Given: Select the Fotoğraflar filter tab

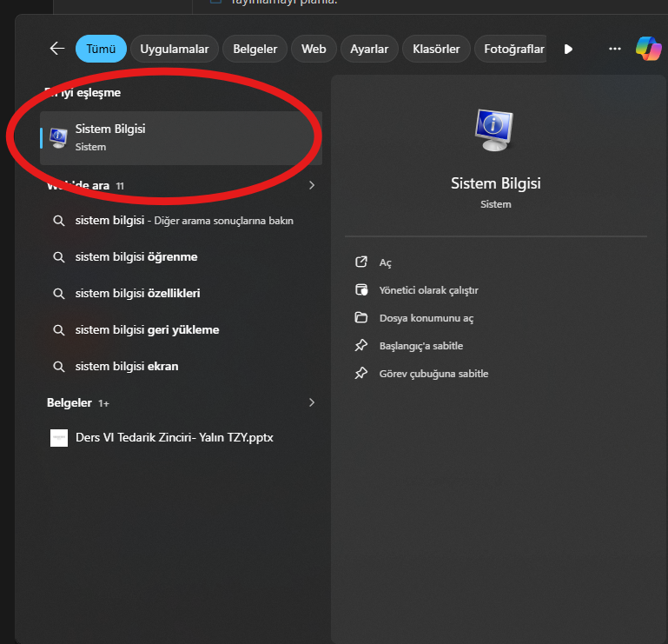Looking at the screenshot, I should [x=511, y=49].
